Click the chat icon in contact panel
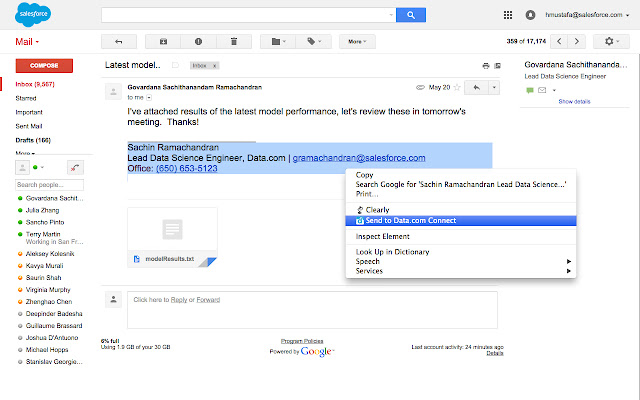The width and height of the screenshot is (640, 400). tap(530, 90)
